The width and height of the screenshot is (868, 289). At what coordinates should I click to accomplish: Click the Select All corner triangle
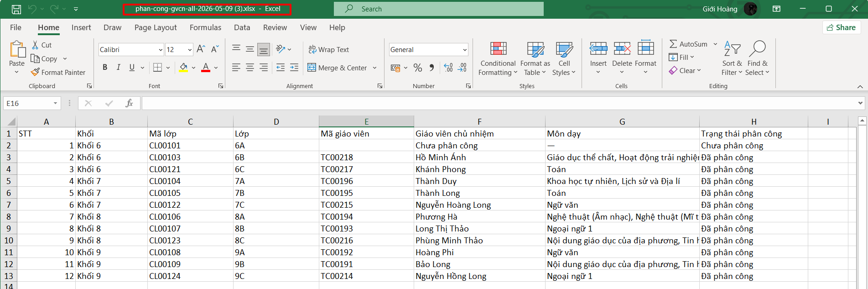(x=11, y=121)
